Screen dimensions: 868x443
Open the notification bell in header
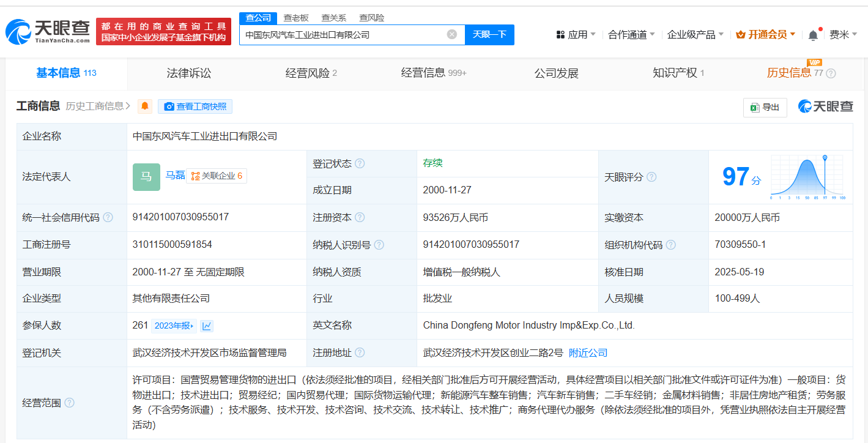click(x=813, y=35)
